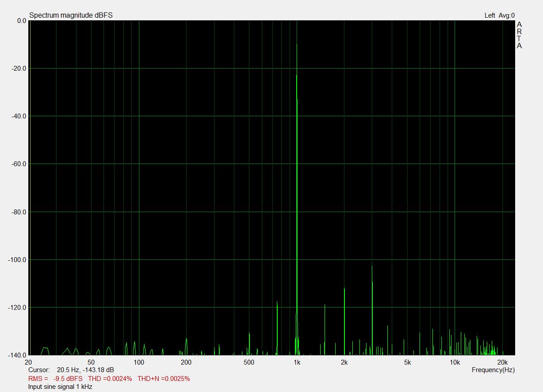This screenshot has width=543, height=392.
Task: Click the -40.0 y-axis label
Action: point(18,116)
